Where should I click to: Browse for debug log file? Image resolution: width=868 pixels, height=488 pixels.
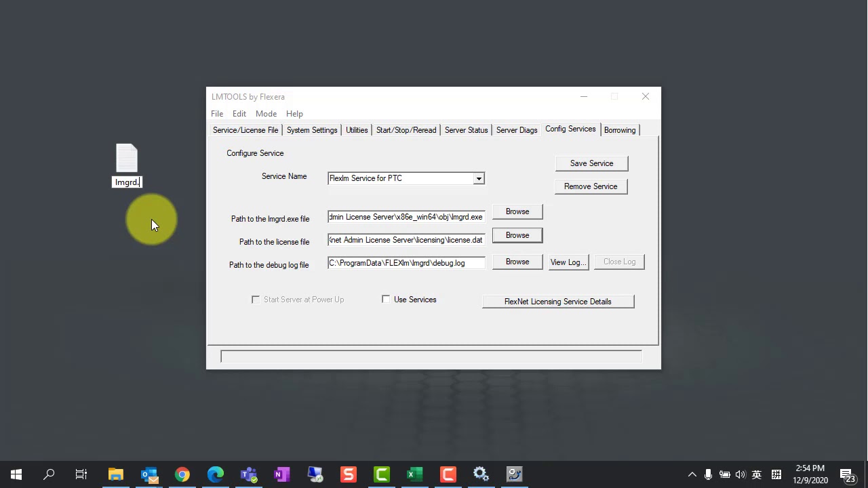(x=517, y=262)
